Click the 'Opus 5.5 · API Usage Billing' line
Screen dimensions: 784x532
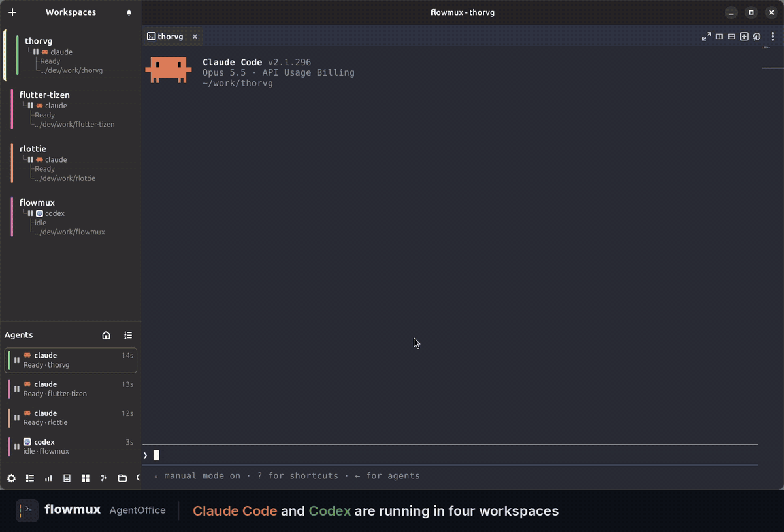point(278,72)
